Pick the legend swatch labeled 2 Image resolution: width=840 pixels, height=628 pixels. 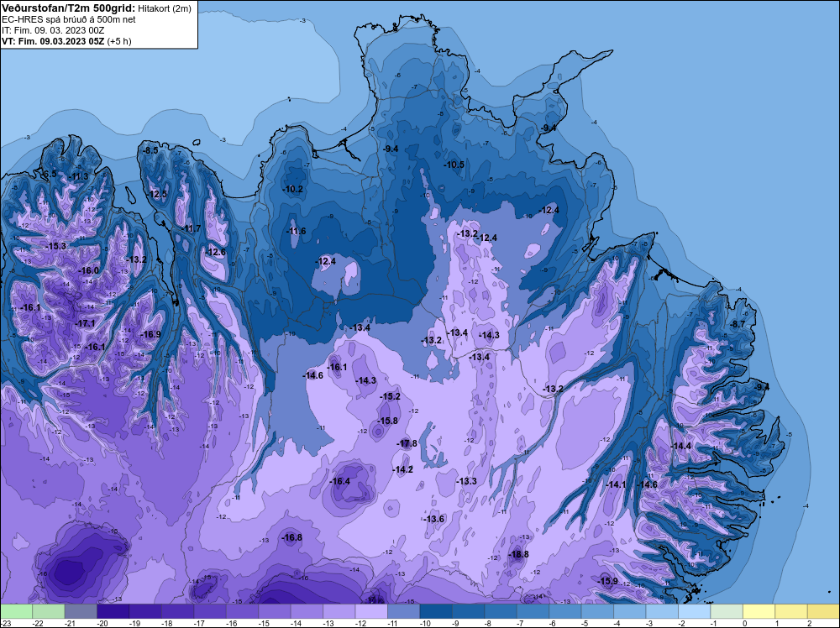click(x=823, y=611)
